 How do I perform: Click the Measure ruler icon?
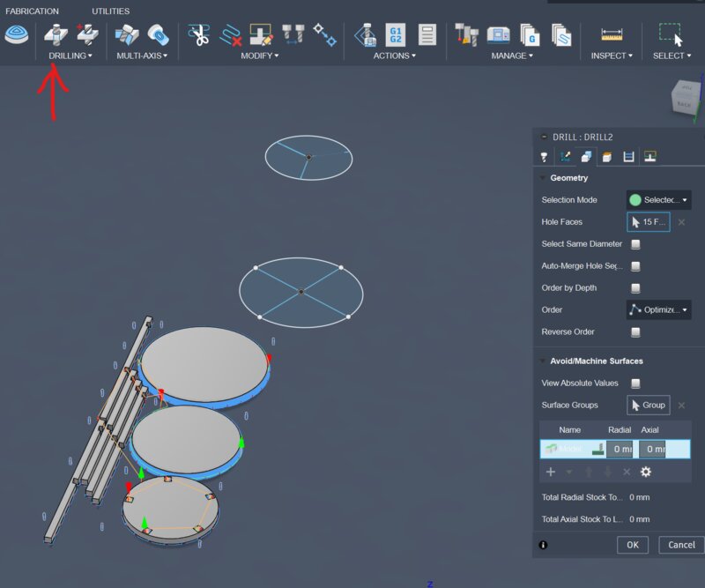(612, 34)
